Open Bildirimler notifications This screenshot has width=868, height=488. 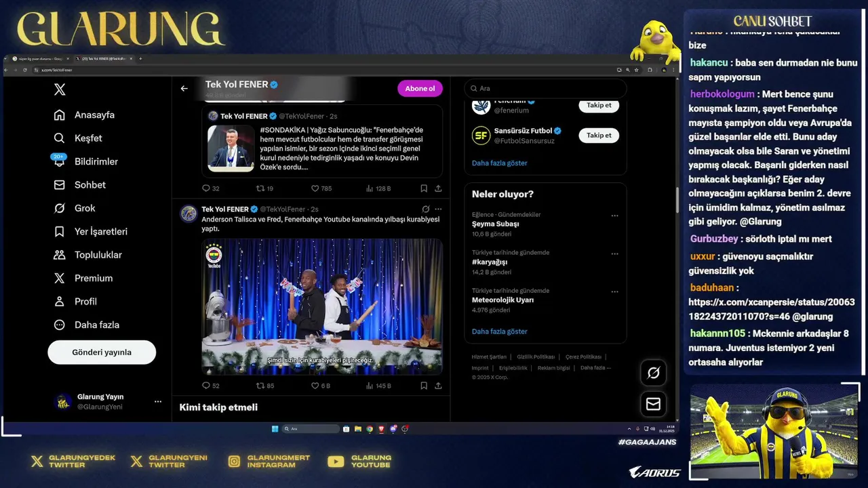point(85,161)
